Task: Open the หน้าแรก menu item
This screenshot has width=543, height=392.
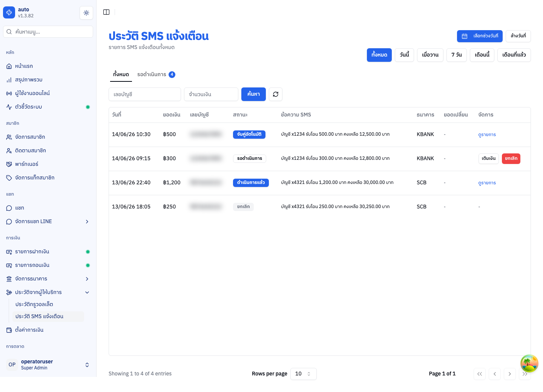Action: 48,66
